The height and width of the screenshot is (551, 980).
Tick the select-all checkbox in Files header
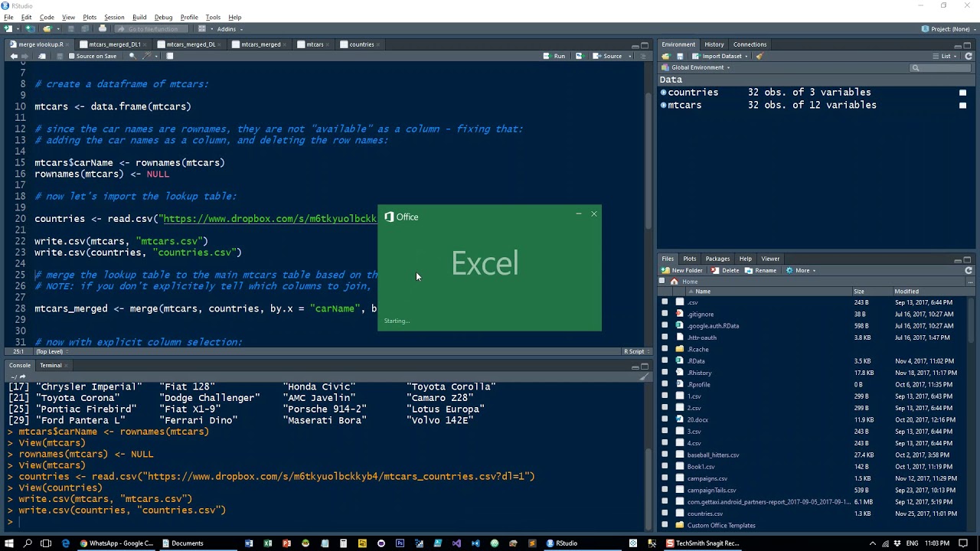coord(662,282)
